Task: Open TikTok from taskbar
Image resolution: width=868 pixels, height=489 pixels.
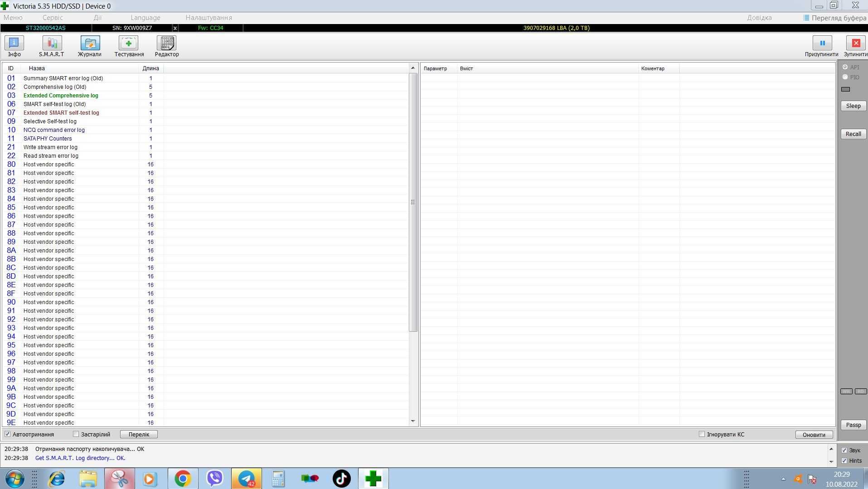Action: tap(342, 479)
